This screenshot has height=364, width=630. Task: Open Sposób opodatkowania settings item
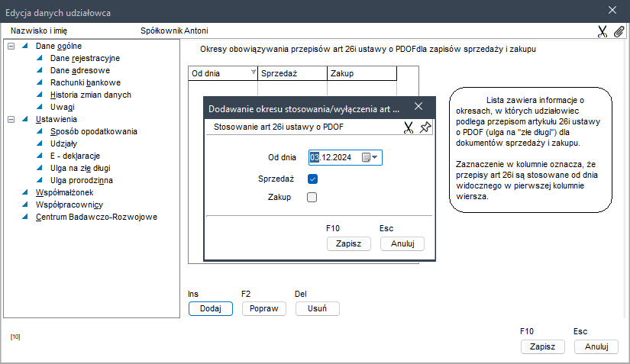(93, 131)
